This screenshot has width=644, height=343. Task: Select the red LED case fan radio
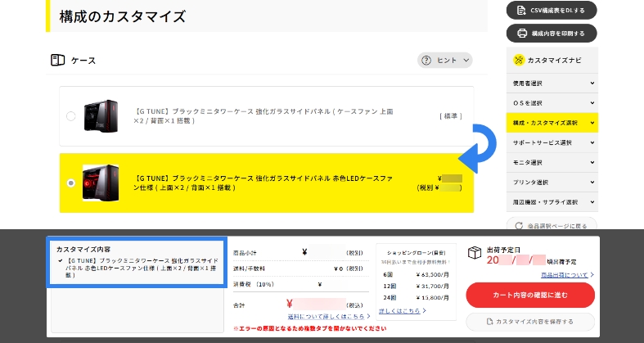[x=71, y=183]
